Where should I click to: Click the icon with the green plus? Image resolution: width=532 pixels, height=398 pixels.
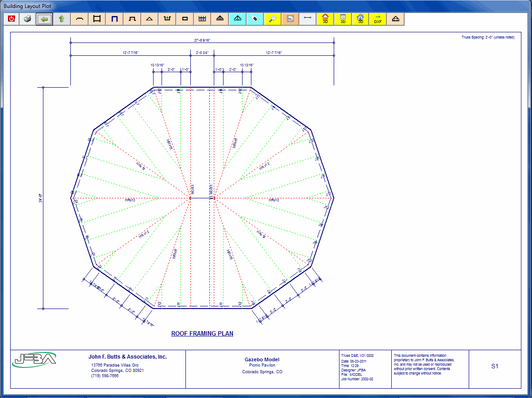[x=167, y=19]
